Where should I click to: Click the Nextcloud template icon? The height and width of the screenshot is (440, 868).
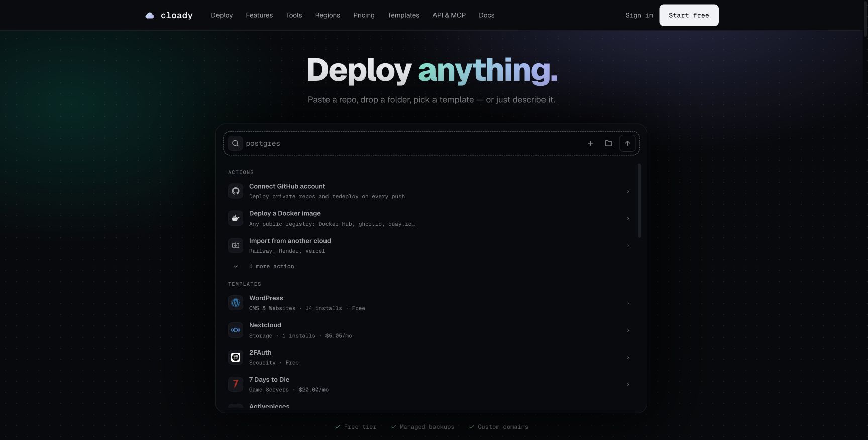[236, 331]
